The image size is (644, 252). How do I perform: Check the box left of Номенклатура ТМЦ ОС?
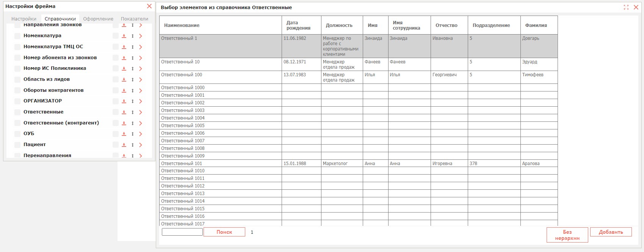coord(17,47)
